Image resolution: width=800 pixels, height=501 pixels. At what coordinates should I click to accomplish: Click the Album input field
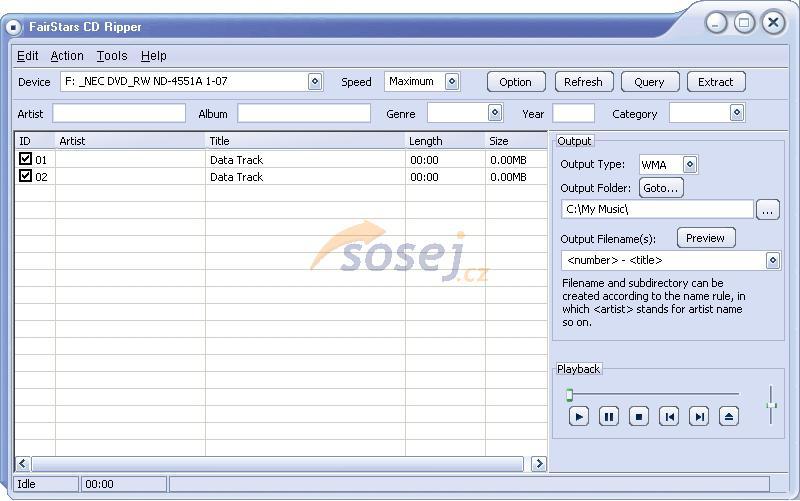[304, 113]
